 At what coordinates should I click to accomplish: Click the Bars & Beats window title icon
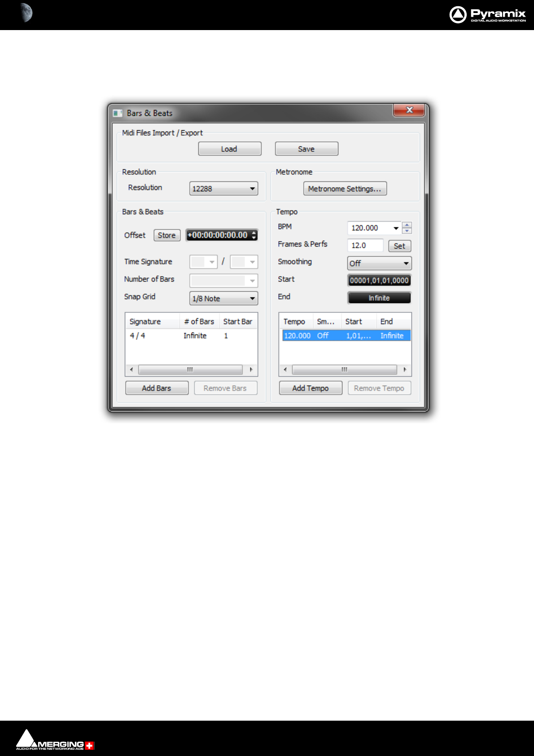coord(118,113)
